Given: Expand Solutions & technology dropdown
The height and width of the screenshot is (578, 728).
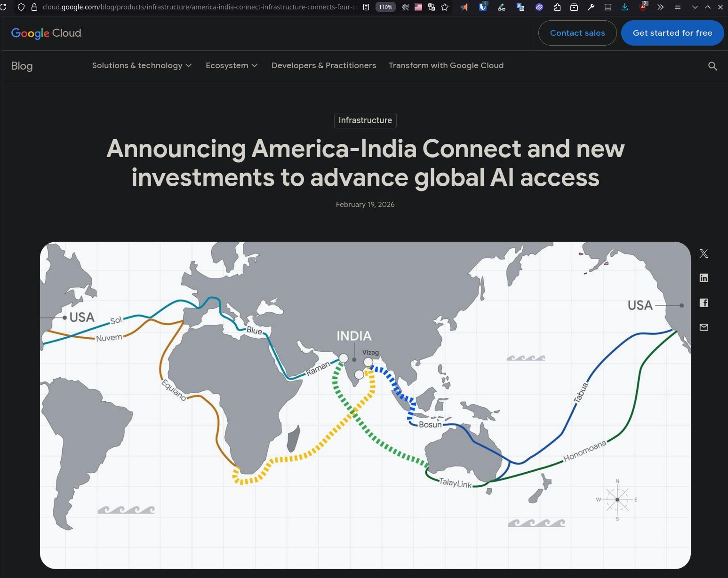Looking at the screenshot, I should pyautogui.click(x=142, y=66).
